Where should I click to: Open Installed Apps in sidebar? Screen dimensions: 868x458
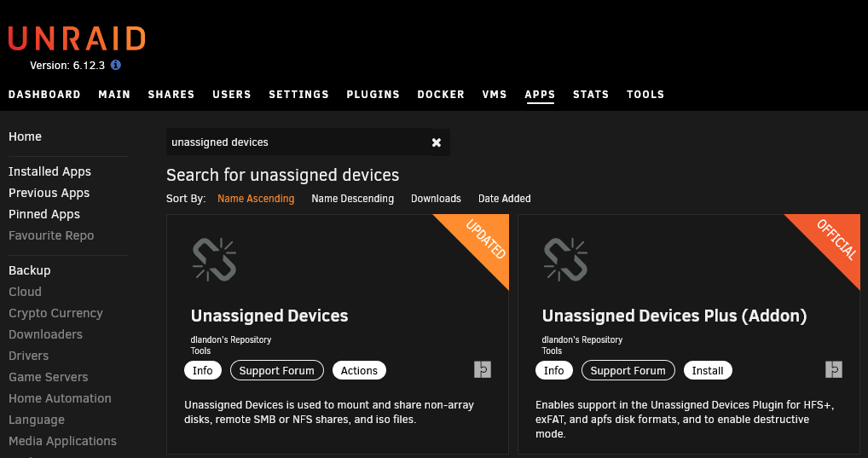[x=49, y=171]
